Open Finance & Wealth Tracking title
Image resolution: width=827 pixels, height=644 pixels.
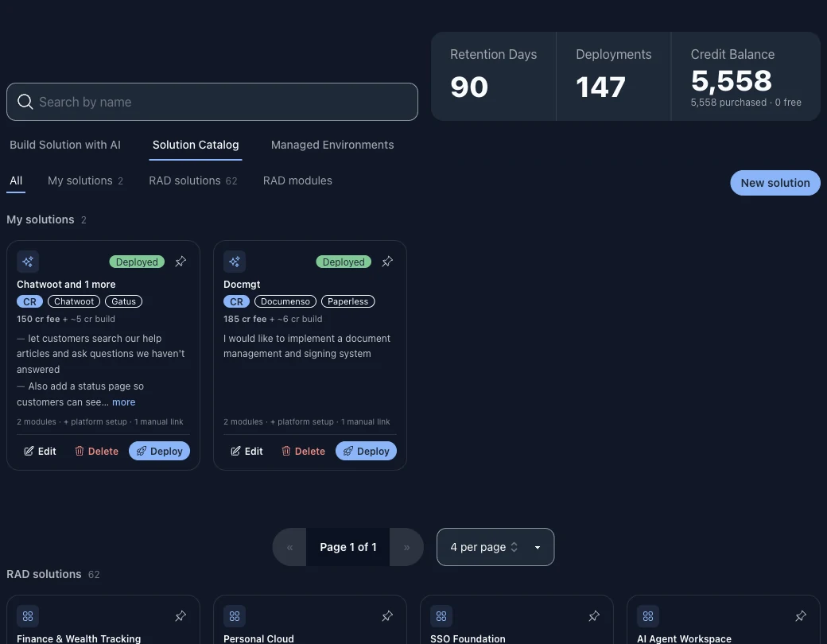[x=79, y=638]
